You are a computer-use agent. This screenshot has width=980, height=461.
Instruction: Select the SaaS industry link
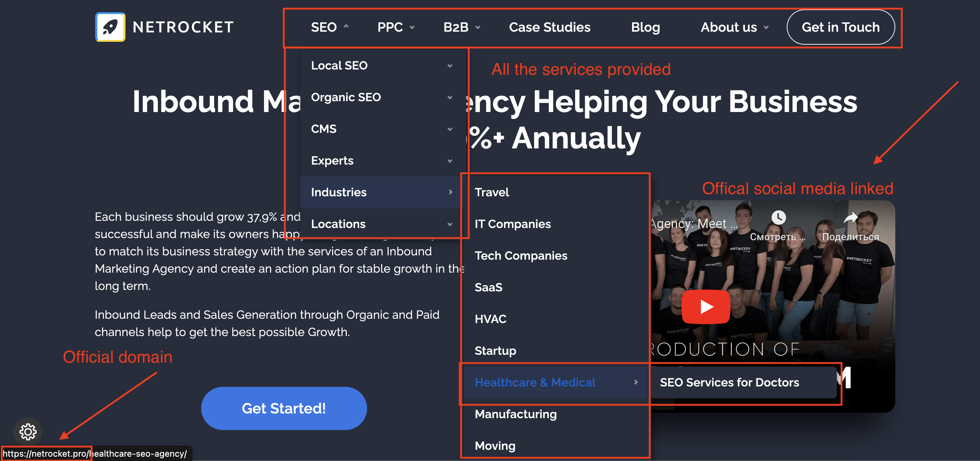(489, 287)
